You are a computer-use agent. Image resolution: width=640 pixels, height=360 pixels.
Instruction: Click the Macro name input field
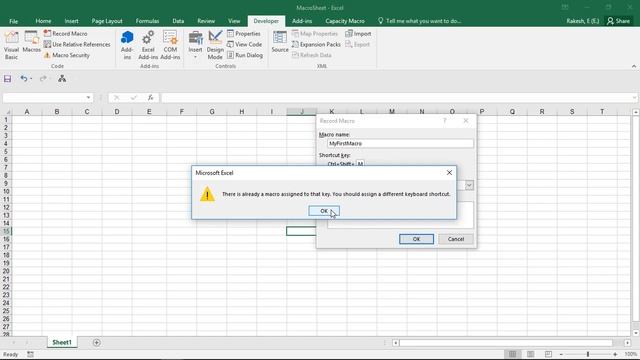click(400, 144)
